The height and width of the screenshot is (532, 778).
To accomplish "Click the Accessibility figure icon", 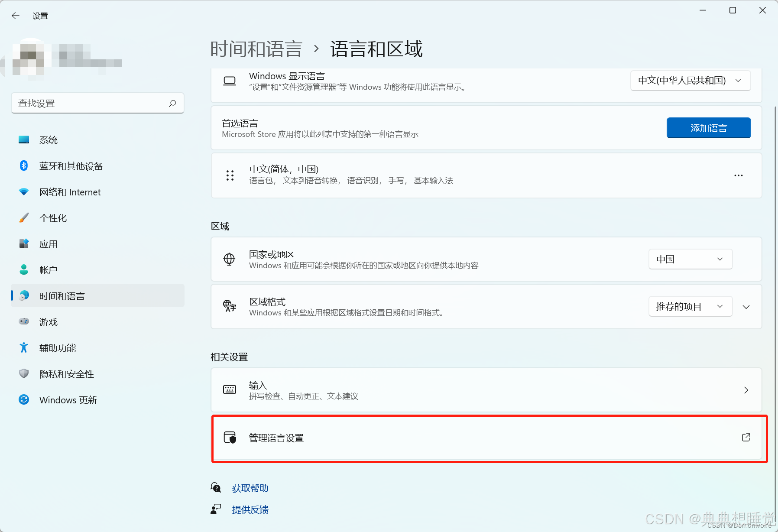I will click(24, 347).
